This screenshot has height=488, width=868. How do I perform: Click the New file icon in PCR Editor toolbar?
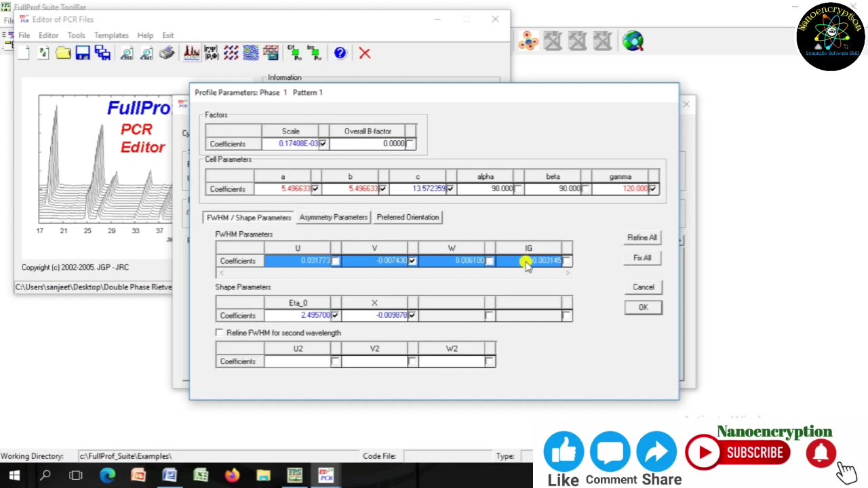click(24, 53)
